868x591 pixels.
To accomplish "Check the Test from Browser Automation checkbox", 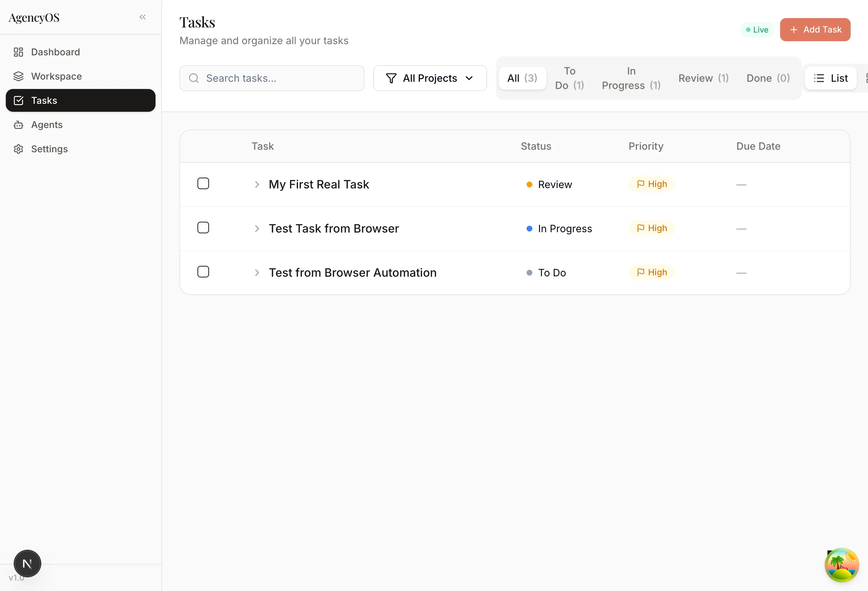I will 203,272.
